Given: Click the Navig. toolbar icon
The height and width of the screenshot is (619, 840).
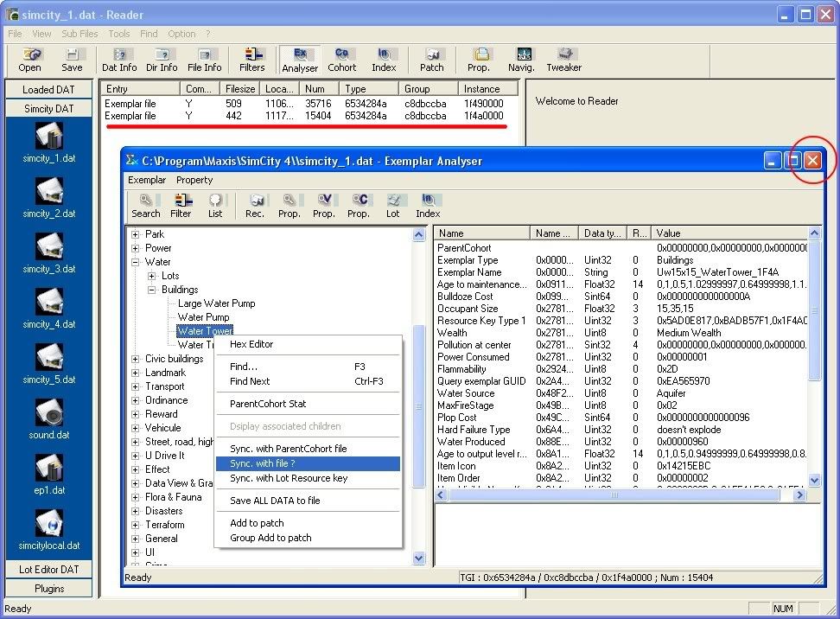Looking at the screenshot, I should pos(521,59).
